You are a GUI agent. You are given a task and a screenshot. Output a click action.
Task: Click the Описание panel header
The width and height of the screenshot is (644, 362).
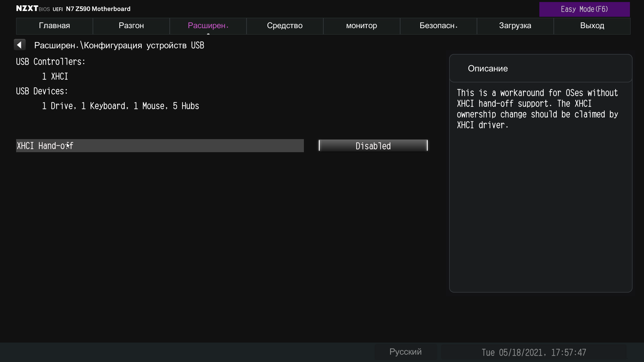tap(488, 69)
